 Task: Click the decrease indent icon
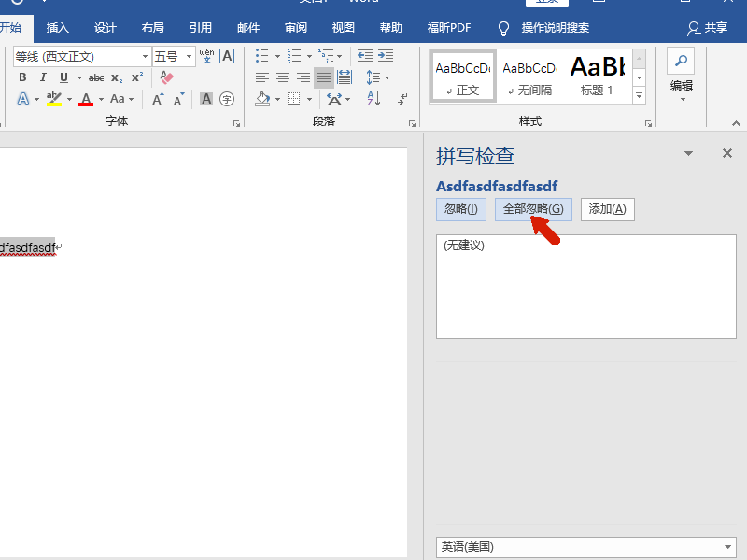365,56
